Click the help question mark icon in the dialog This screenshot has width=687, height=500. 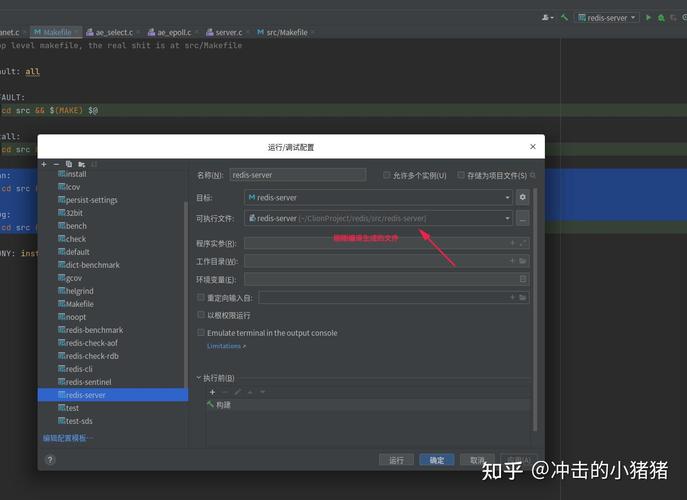click(x=50, y=460)
